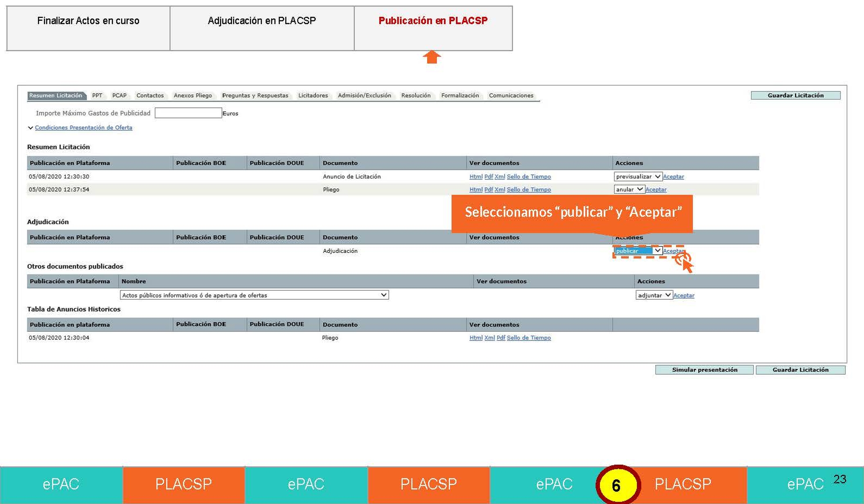Open Xml link in Anuncios Historicos table
864x504 pixels.
[490, 338]
